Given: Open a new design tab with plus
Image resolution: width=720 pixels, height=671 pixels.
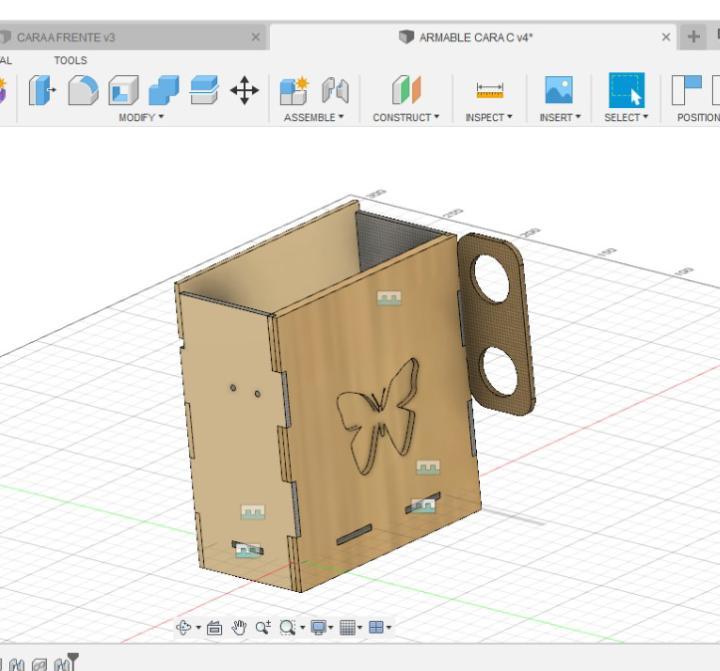Looking at the screenshot, I should 694,37.
